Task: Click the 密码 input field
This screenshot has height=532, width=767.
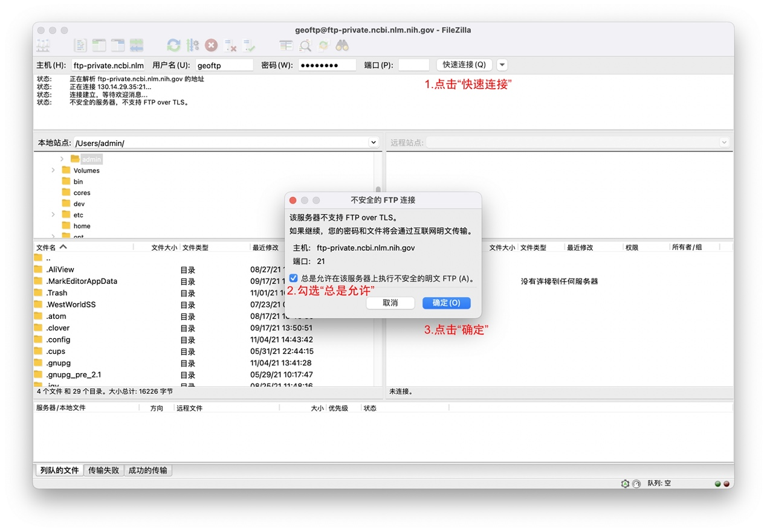Action: tap(326, 65)
